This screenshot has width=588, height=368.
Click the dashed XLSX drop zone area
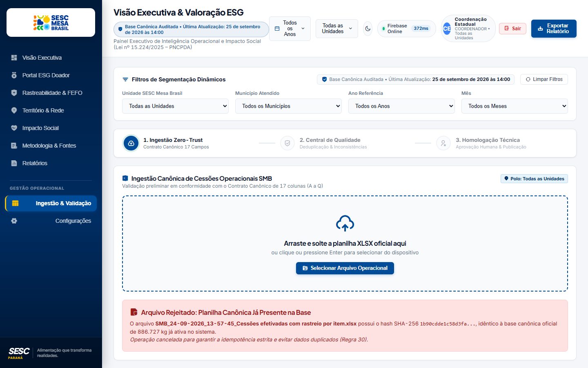tap(345, 244)
